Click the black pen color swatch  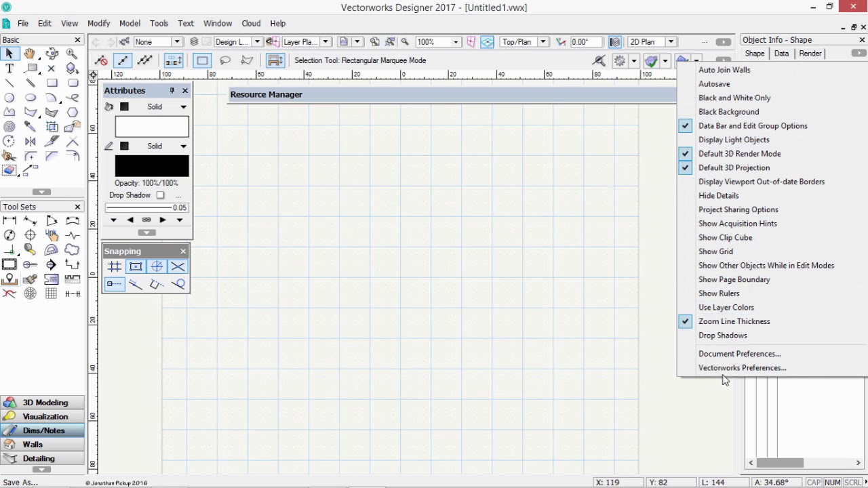point(152,166)
